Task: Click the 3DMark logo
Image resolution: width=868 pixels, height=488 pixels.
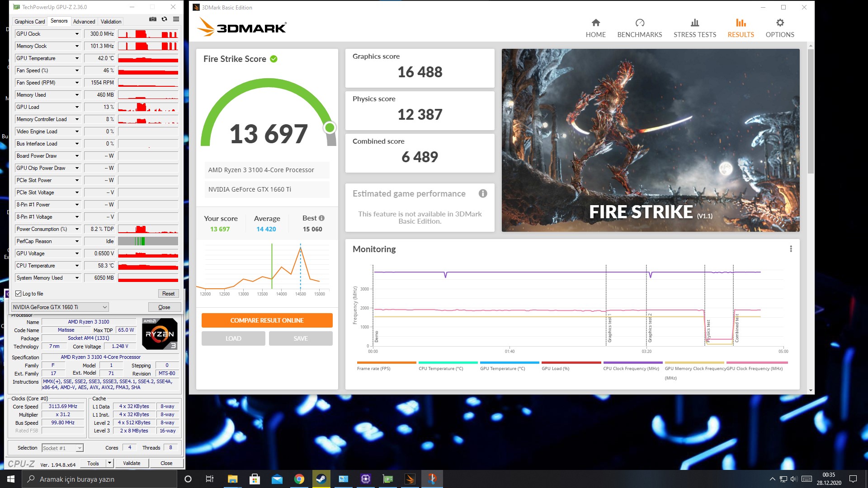Action: (242, 28)
